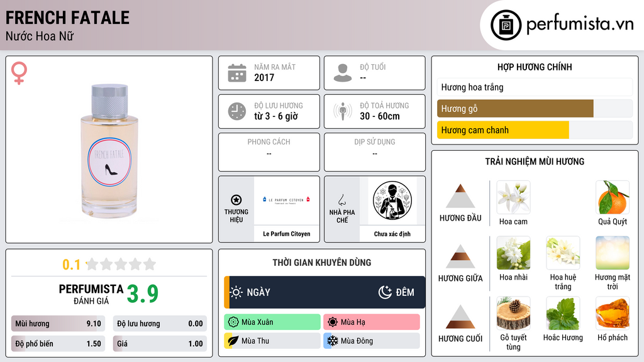Click the Hợp hương chính heading

[x=535, y=67]
